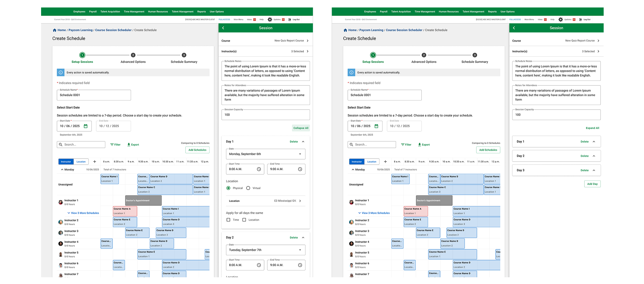This screenshot has height=284, width=644.
Task: Open Payroll menu in left mockup
Action: tap(93, 12)
